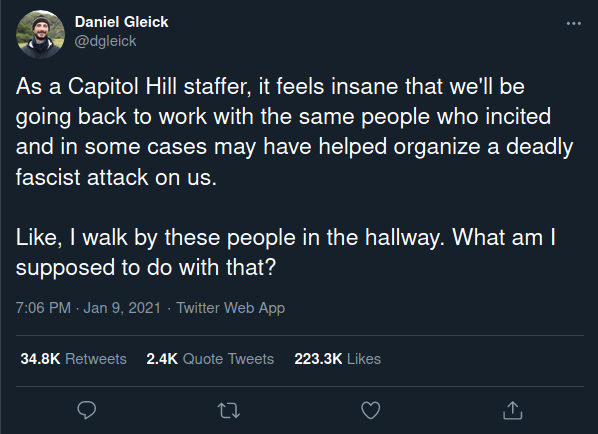View the 34.8K Retweets list

73,359
